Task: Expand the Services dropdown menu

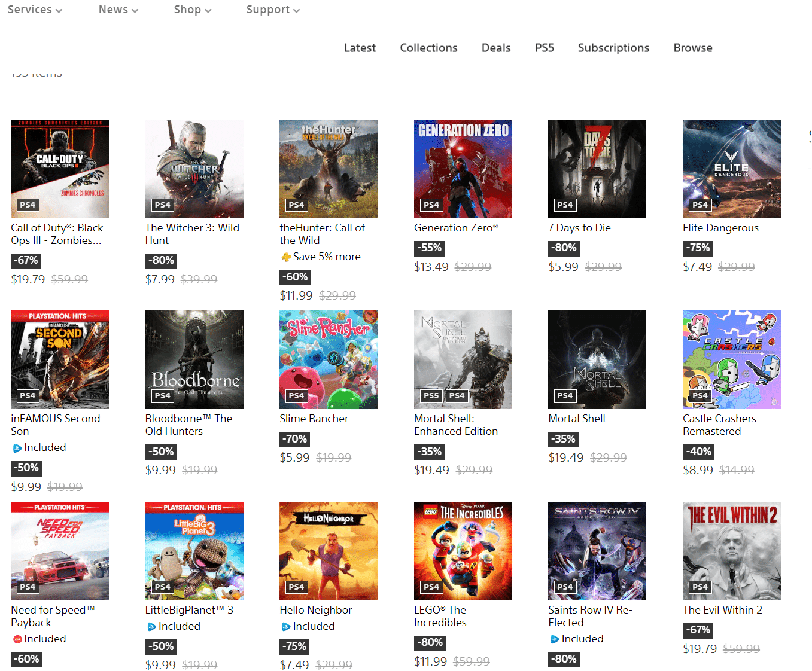Action: [x=35, y=10]
